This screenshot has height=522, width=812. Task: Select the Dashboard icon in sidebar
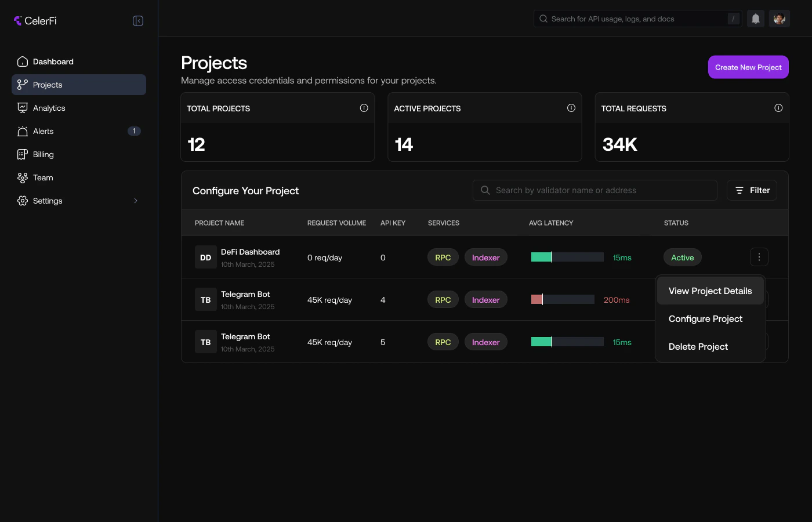23,61
